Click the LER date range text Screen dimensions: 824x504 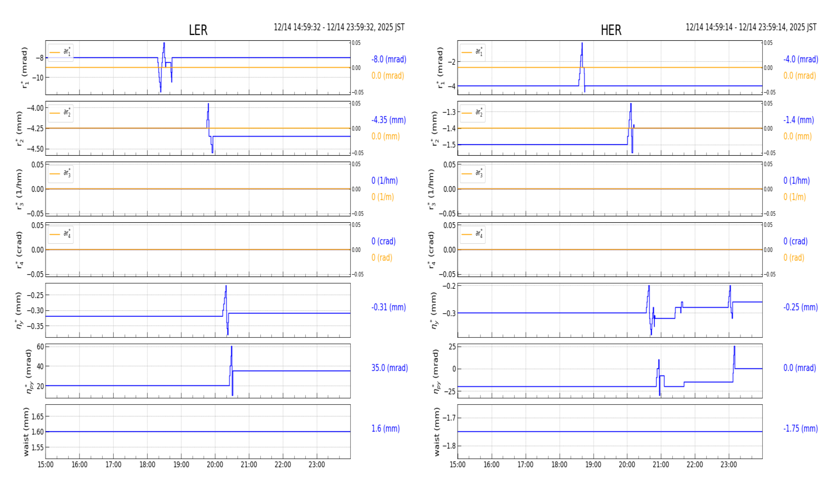tap(339, 27)
